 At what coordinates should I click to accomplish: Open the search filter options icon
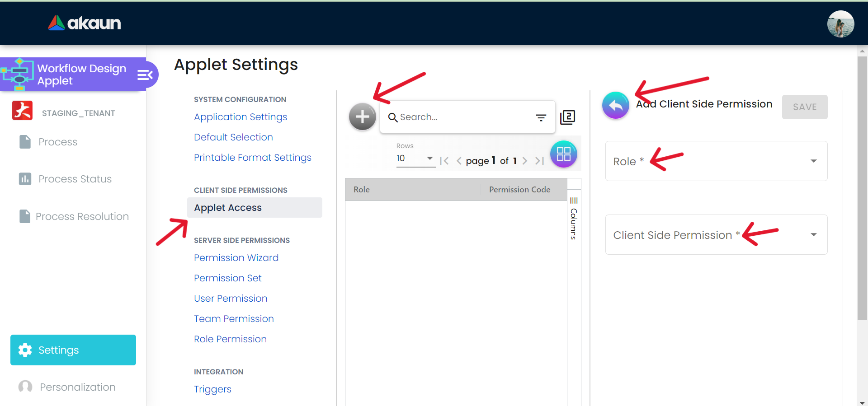541,117
